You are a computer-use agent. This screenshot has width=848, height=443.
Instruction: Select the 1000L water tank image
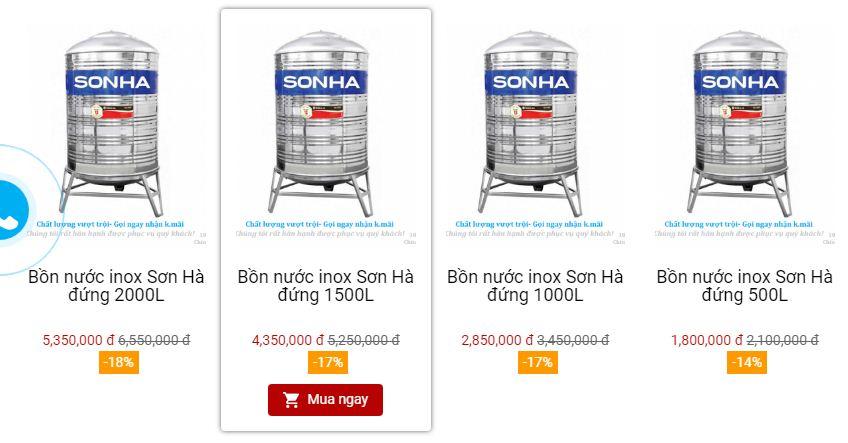point(535,125)
